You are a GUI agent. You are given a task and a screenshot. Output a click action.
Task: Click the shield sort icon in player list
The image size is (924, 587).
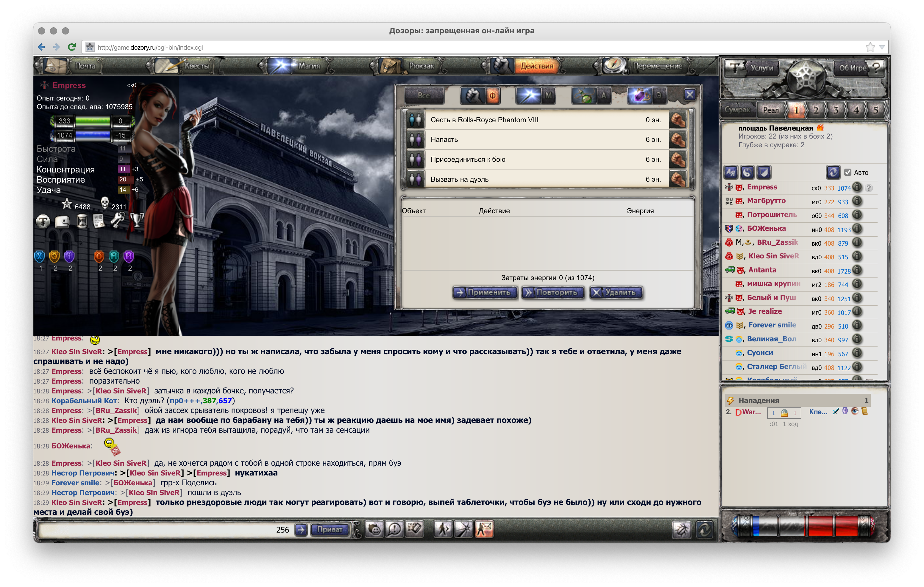764,172
